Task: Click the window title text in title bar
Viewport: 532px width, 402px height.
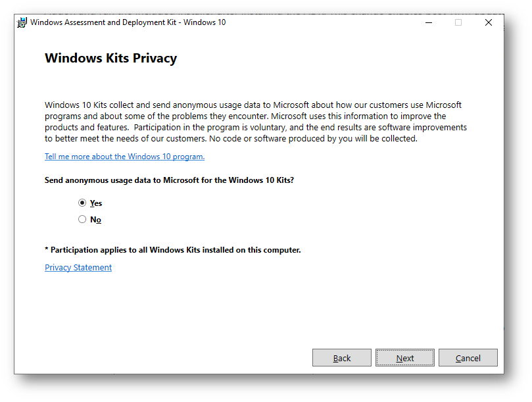Action: pos(128,22)
